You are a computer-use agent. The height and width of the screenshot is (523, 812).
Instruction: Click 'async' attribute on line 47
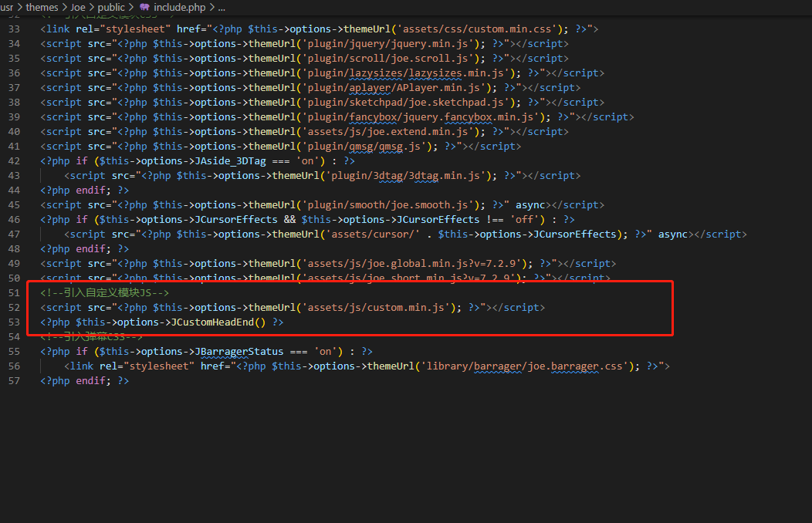pos(673,235)
